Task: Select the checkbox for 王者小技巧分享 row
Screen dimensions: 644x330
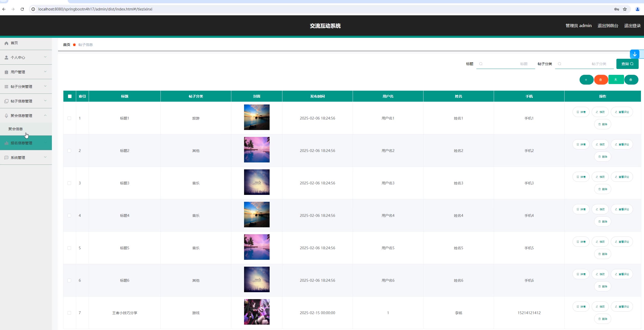Action: click(x=69, y=313)
